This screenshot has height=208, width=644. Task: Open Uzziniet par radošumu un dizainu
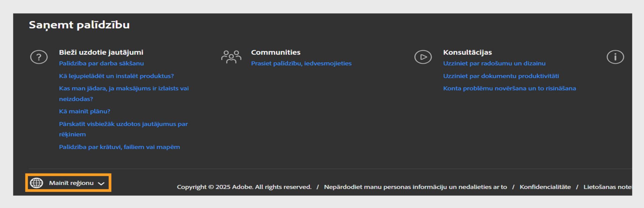pos(494,63)
